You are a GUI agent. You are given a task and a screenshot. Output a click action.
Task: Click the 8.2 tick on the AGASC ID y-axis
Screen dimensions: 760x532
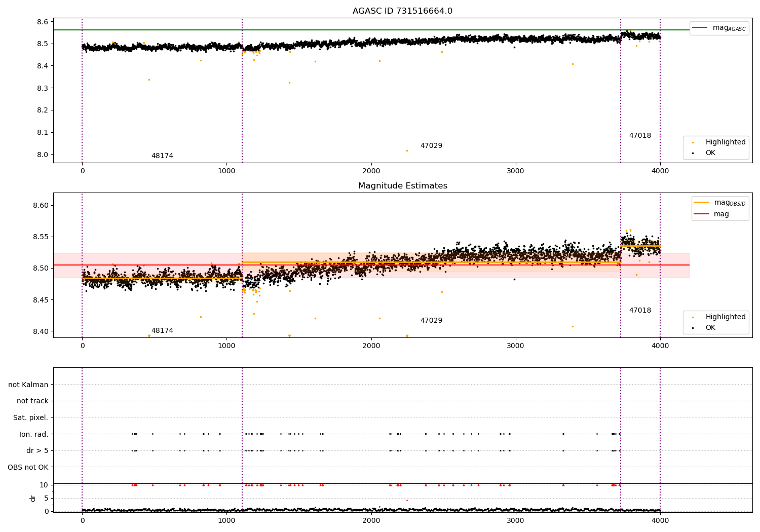42,110
